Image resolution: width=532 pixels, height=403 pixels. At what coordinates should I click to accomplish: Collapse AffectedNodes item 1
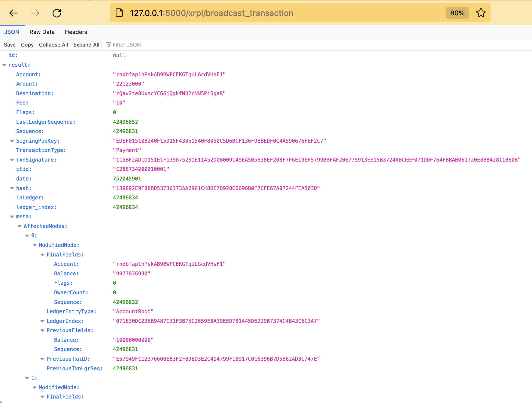[x=27, y=378]
